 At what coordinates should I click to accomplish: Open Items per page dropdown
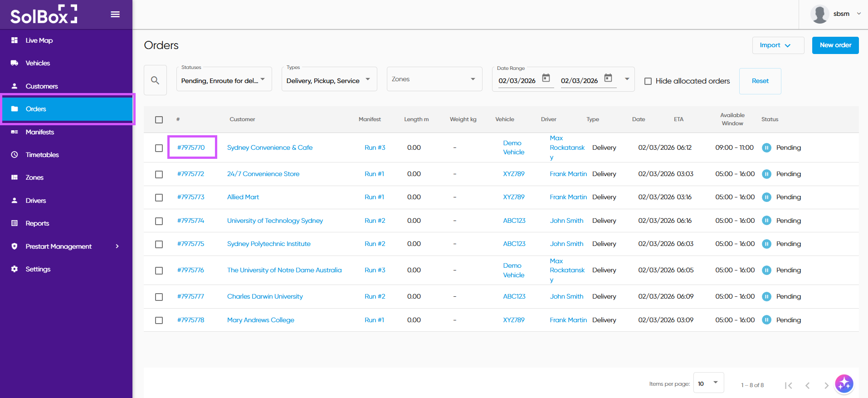(x=708, y=383)
